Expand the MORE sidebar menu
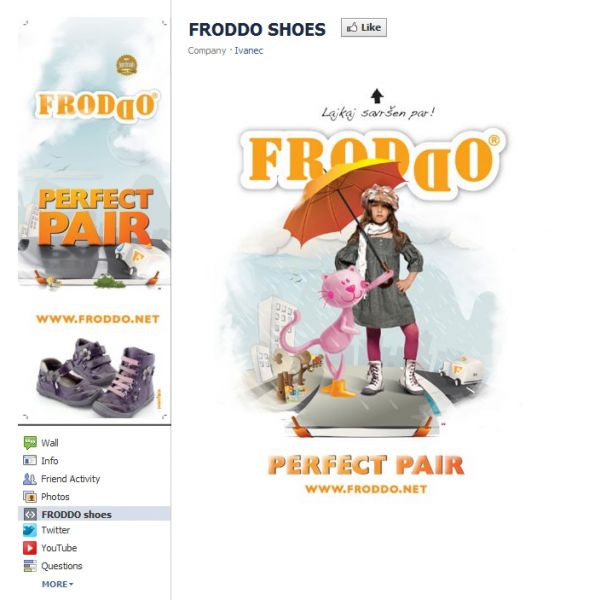Viewport: 589px width, 600px height. (x=57, y=584)
